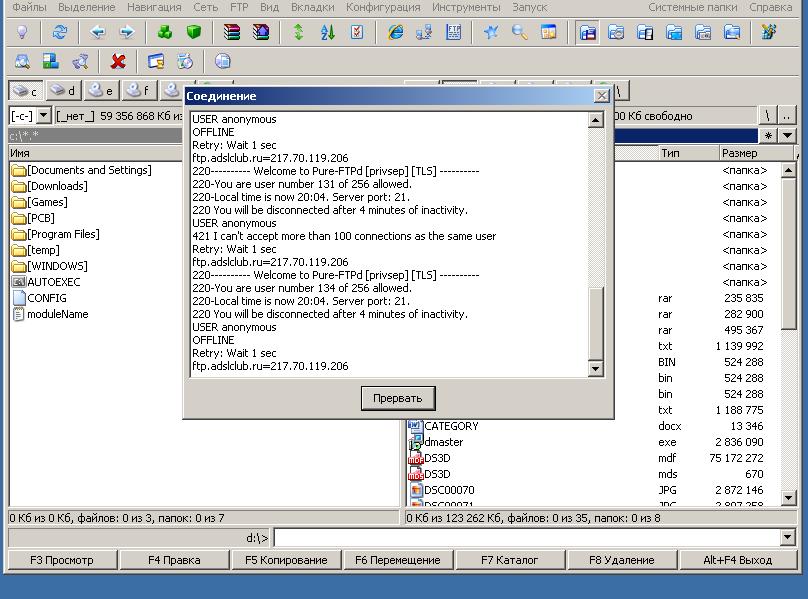Click the F5 Копирование button
The height and width of the screenshot is (599, 808).
click(286, 560)
